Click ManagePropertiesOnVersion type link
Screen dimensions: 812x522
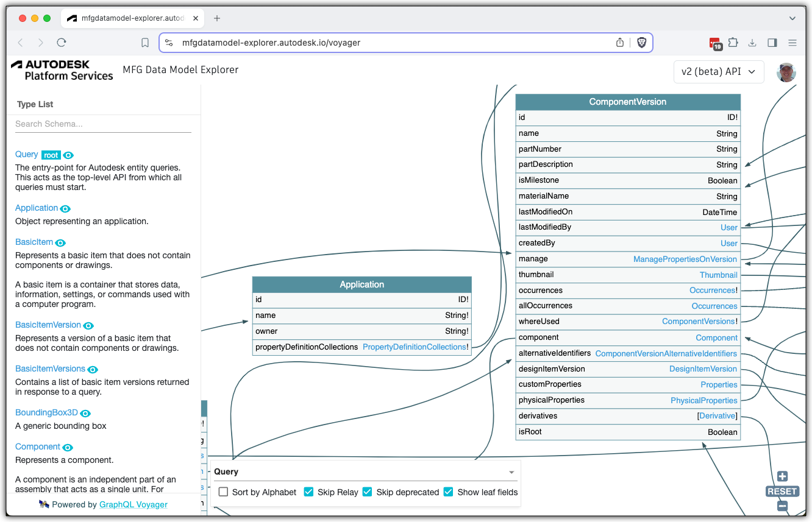tap(685, 259)
